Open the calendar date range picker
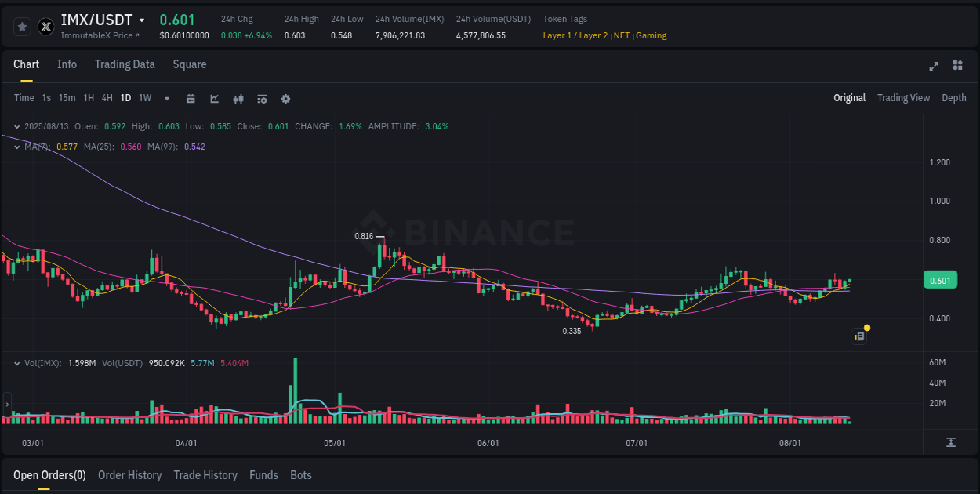 click(x=191, y=99)
